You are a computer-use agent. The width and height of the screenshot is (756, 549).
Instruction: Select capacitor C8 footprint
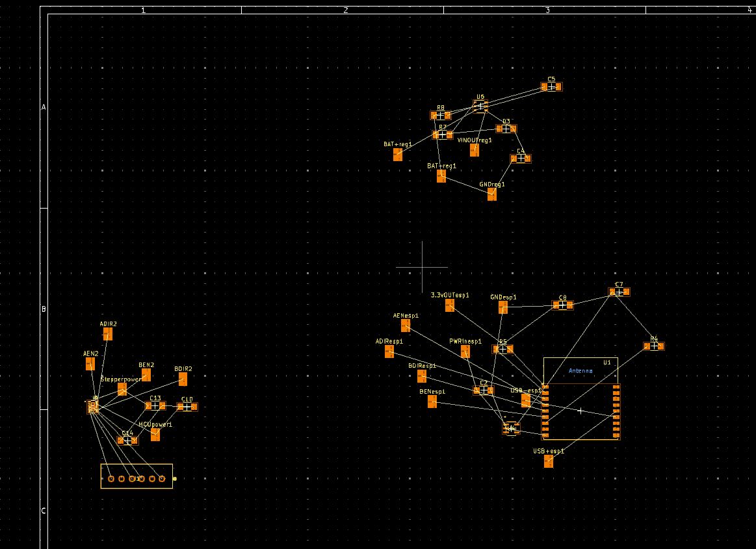(562, 305)
